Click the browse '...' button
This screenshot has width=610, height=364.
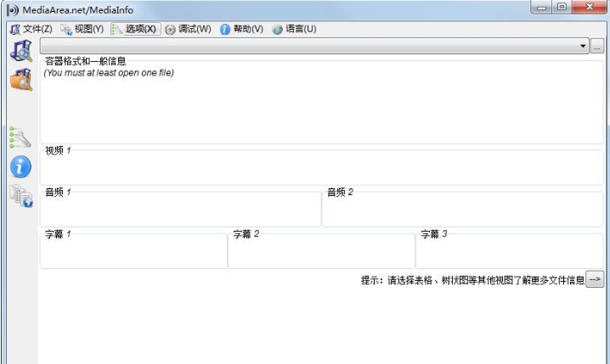click(x=596, y=46)
